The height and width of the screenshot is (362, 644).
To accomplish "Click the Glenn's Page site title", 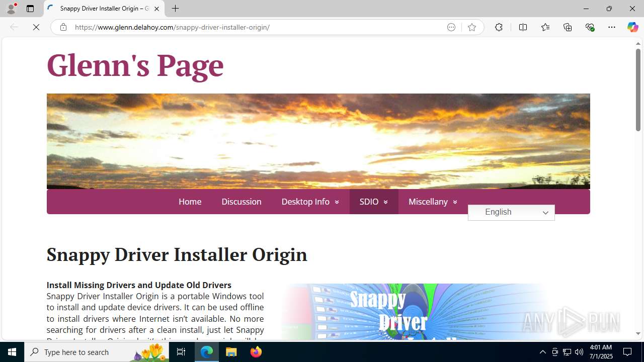I will click(x=135, y=65).
